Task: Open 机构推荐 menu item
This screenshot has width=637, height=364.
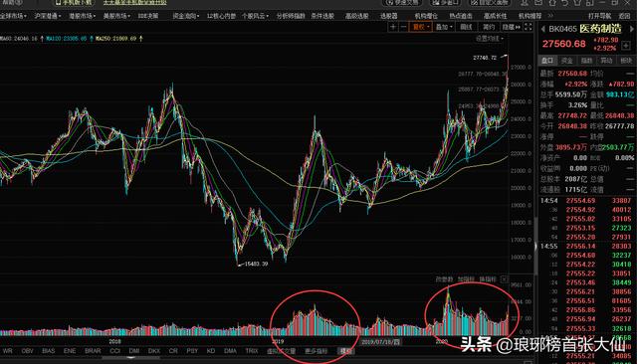Action: tap(530, 16)
